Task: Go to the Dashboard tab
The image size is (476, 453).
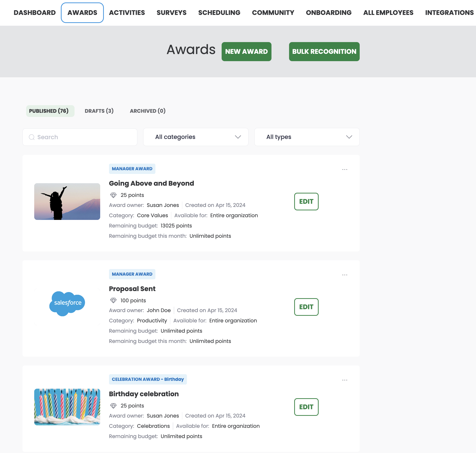Action: [x=35, y=13]
